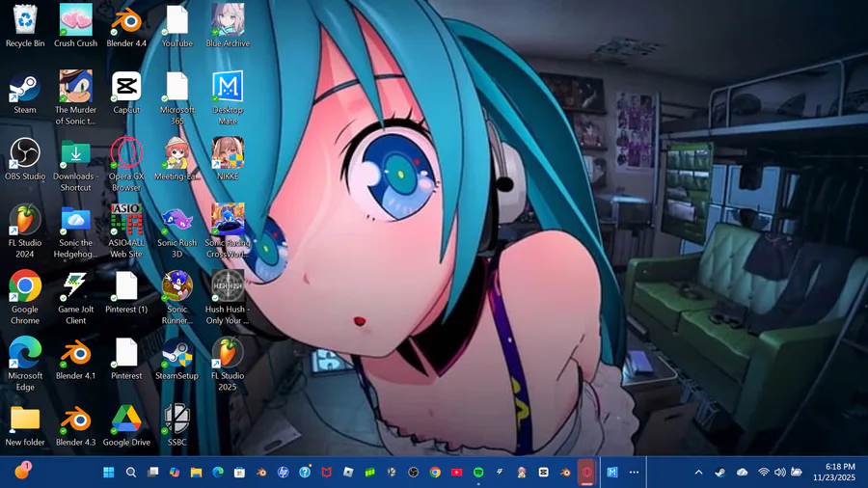Select the Opera GX Browser desktop icon

click(126, 165)
